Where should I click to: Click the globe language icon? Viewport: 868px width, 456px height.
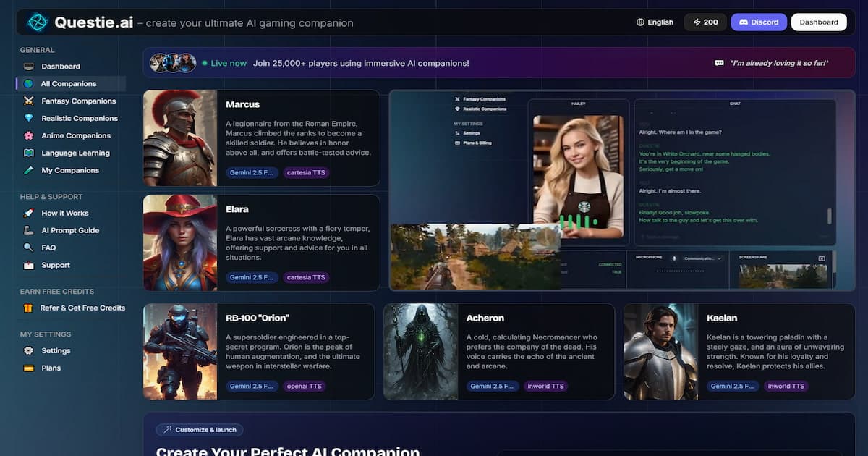pyautogui.click(x=640, y=22)
